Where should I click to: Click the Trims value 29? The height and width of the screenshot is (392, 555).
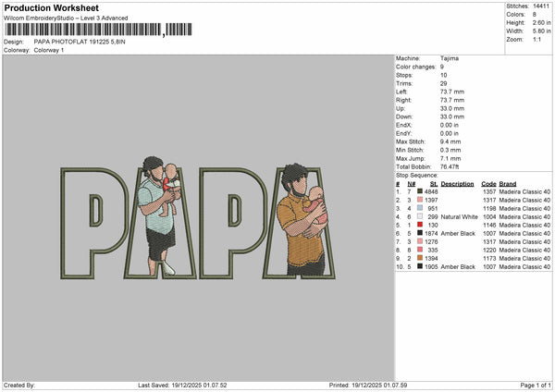tap(443, 83)
